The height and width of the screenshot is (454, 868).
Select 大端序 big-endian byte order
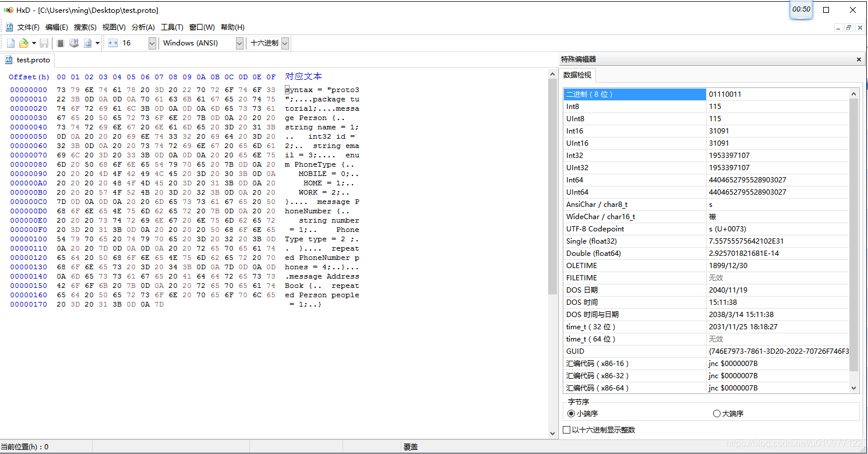click(728, 413)
